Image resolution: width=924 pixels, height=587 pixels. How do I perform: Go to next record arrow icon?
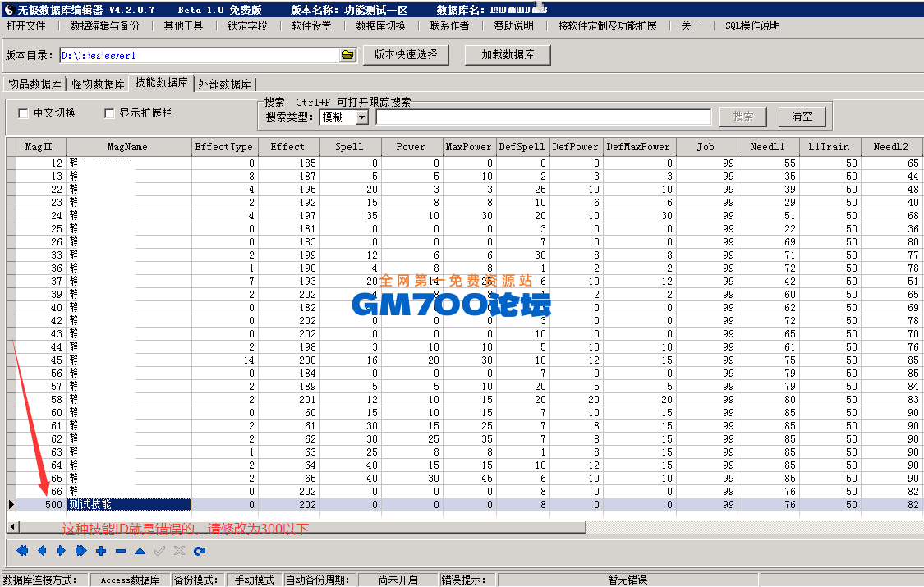point(61,551)
